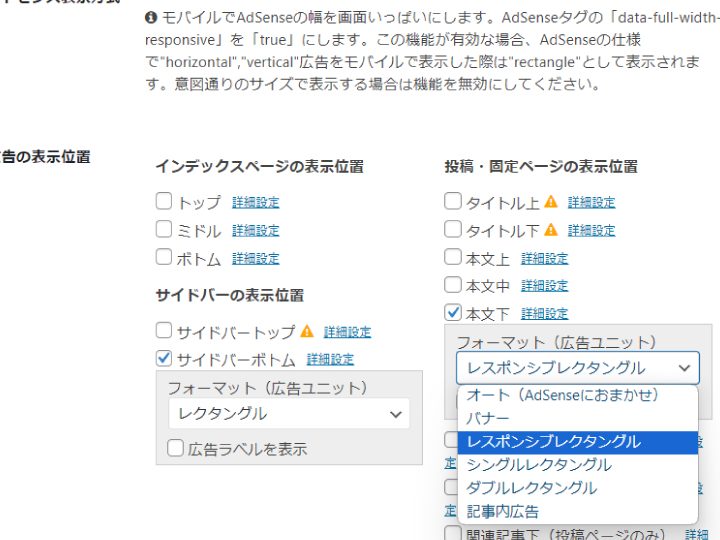Collapse the レスポンシブレクタングル format combo box
Viewport: 720px width, 540px height.
click(x=578, y=368)
